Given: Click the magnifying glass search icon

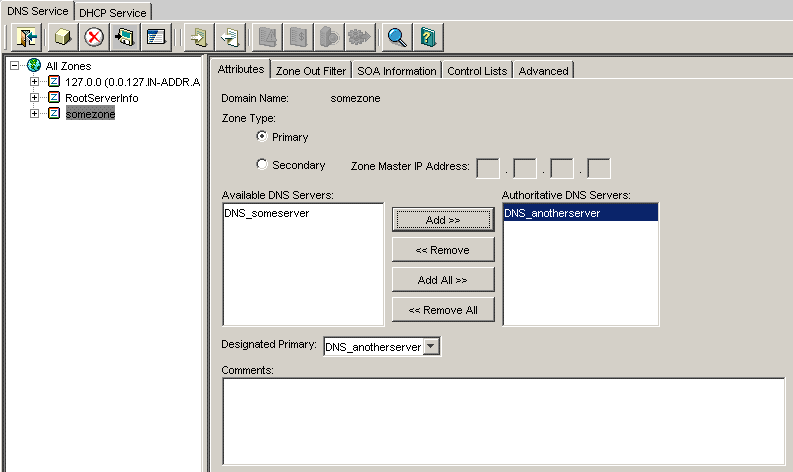Looking at the screenshot, I should pos(397,37).
